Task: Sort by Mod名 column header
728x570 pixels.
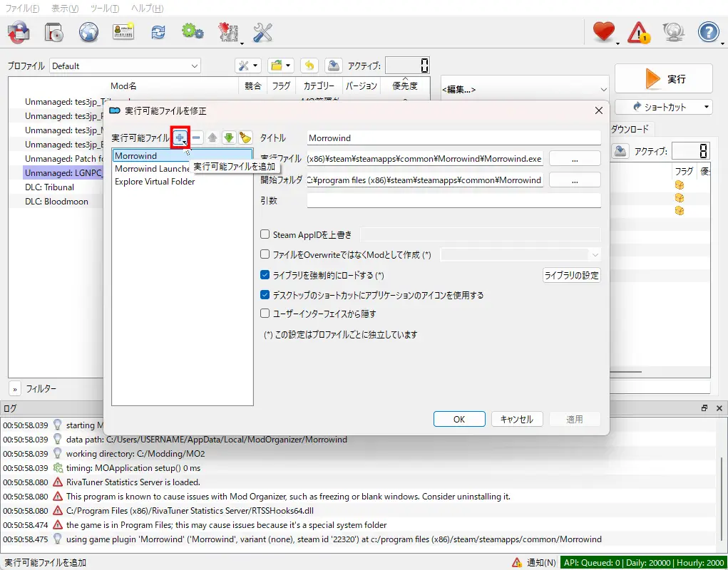Action: click(x=123, y=85)
